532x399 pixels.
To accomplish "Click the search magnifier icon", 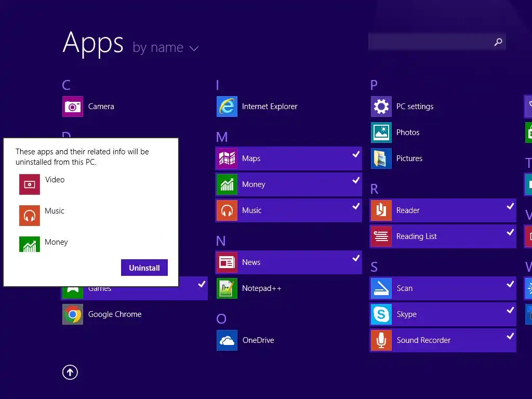I will pyautogui.click(x=498, y=42).
